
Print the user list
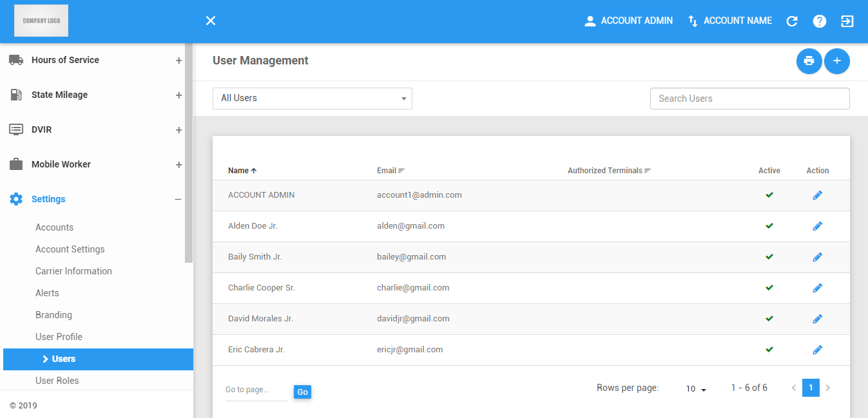[809, 61]
